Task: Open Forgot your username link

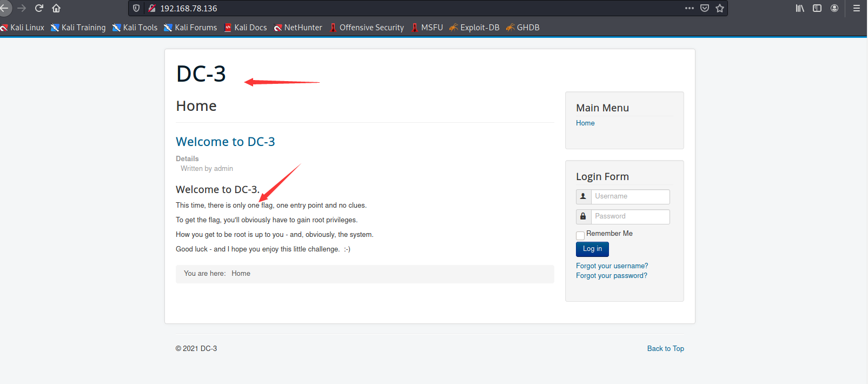Action: click(x=612, y=266)
